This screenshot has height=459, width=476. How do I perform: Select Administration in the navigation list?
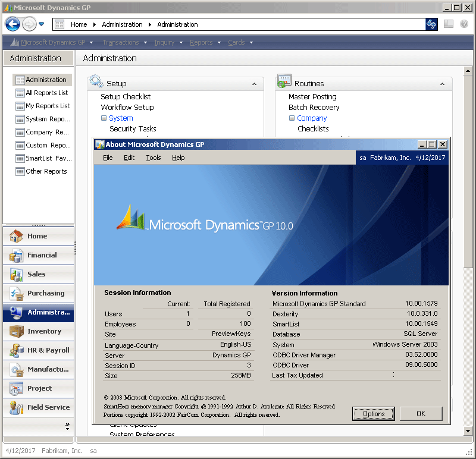tap(42, 80)
